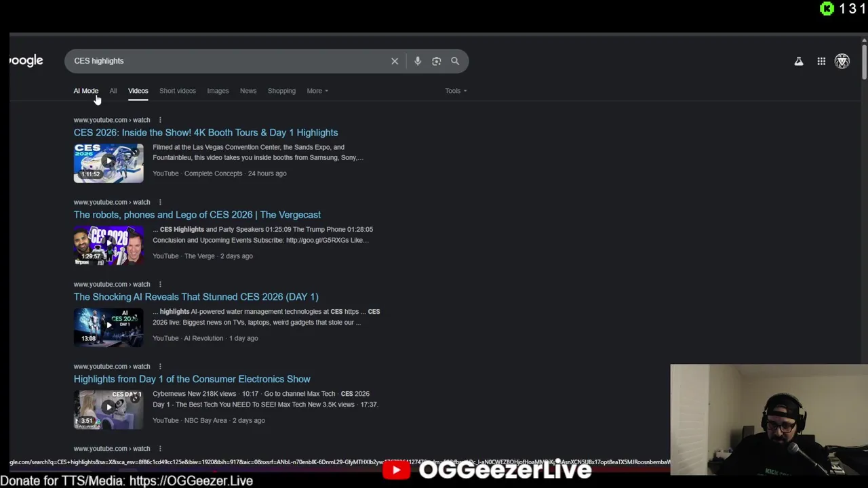Open 'The Shocking AI Reveals That Stunned CES 2026' link
The width and height of the screenshot is (868, 488).
click(x=196, y=297)
